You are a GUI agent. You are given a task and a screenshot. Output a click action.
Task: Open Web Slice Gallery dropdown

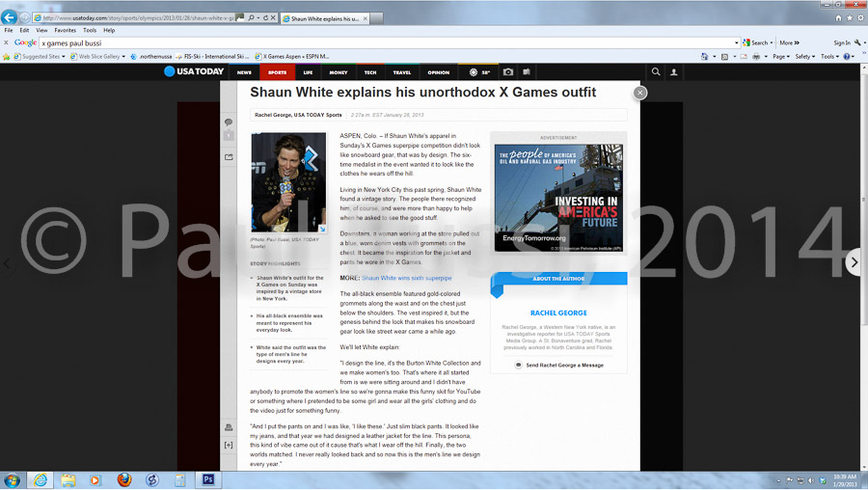click(x=98, y=57)
